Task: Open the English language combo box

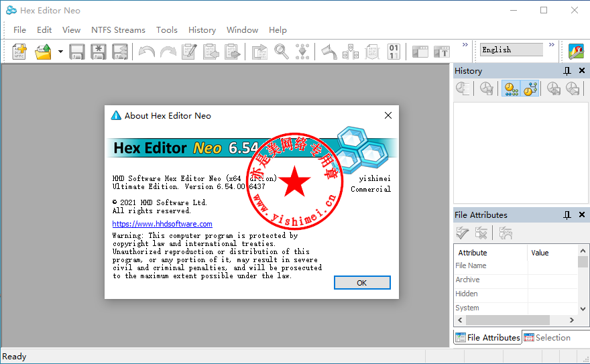Action: click(x=511, y=50)
